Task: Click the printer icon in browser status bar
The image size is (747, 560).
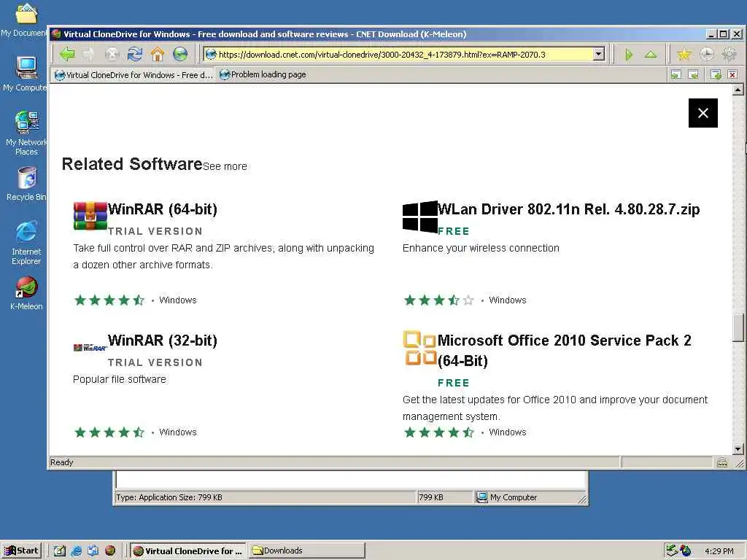Action: 722,462
